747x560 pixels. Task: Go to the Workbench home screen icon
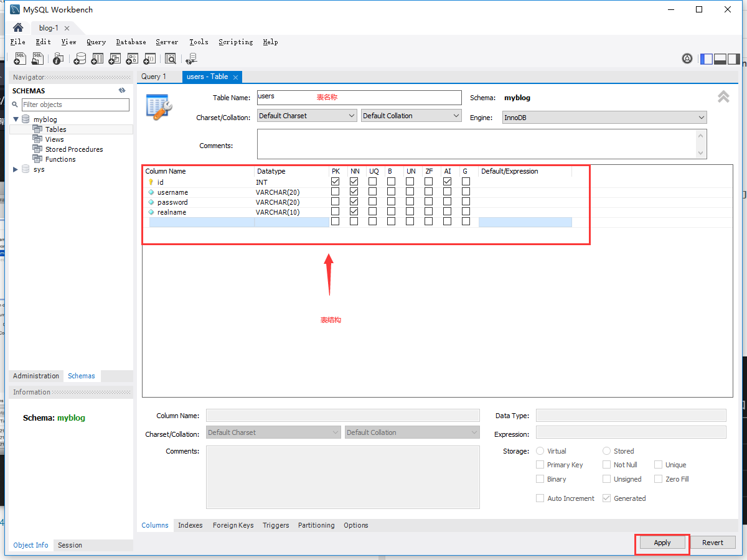[x=18, y=28]
